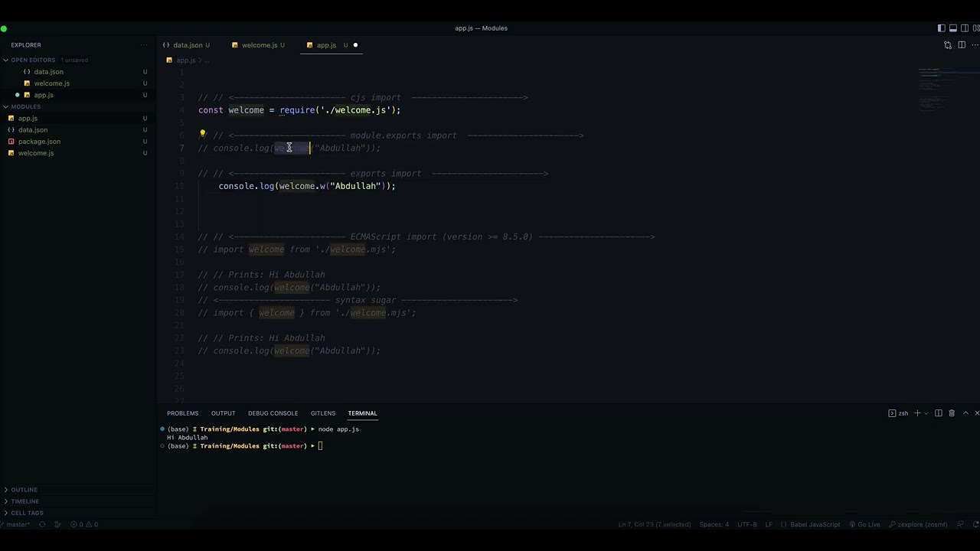The image size is (980, 551).
Task: Open the editor More Actions ellipsis
Action: 975,45
